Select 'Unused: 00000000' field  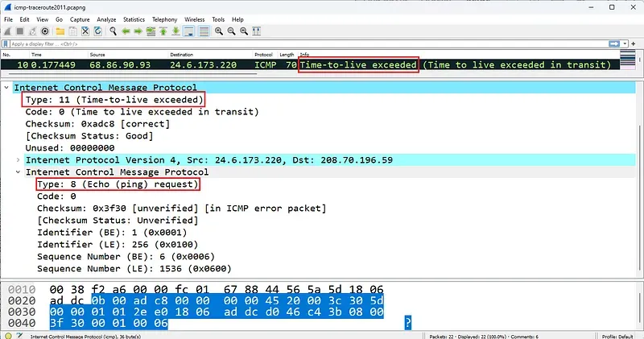70,148
